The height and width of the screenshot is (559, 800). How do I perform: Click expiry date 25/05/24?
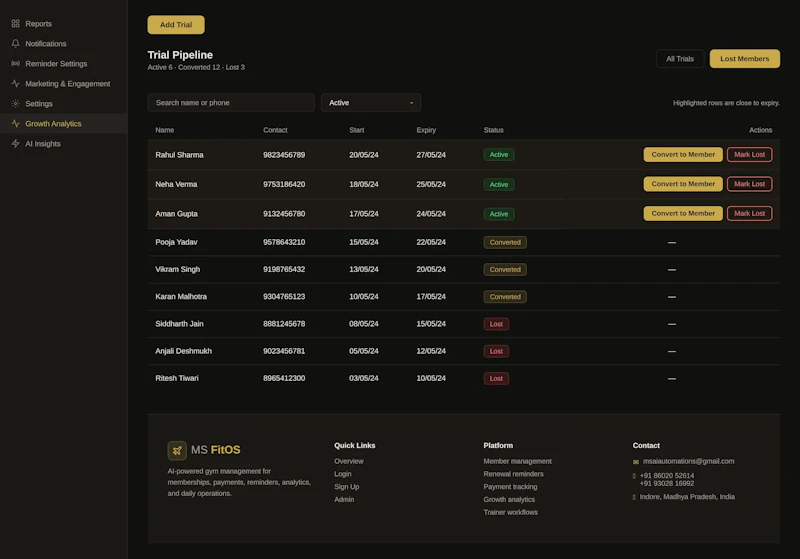coord(431,184)
